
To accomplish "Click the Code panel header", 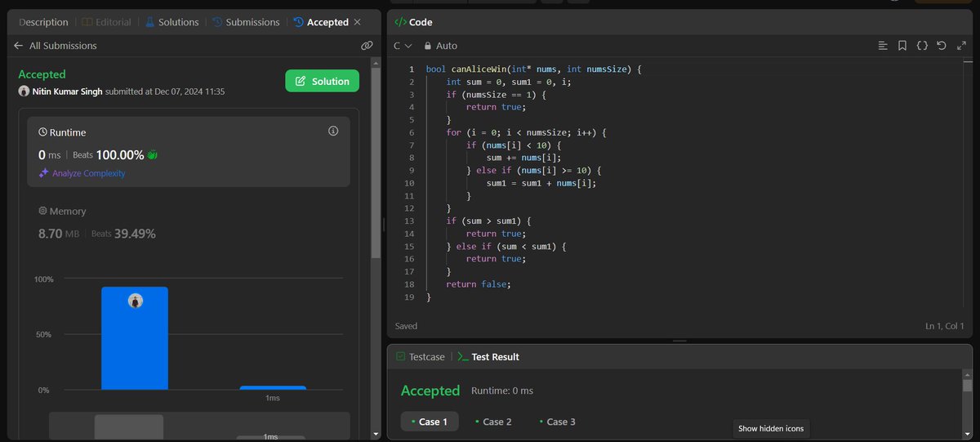I will pyautogui.click(x=413, y=22).
